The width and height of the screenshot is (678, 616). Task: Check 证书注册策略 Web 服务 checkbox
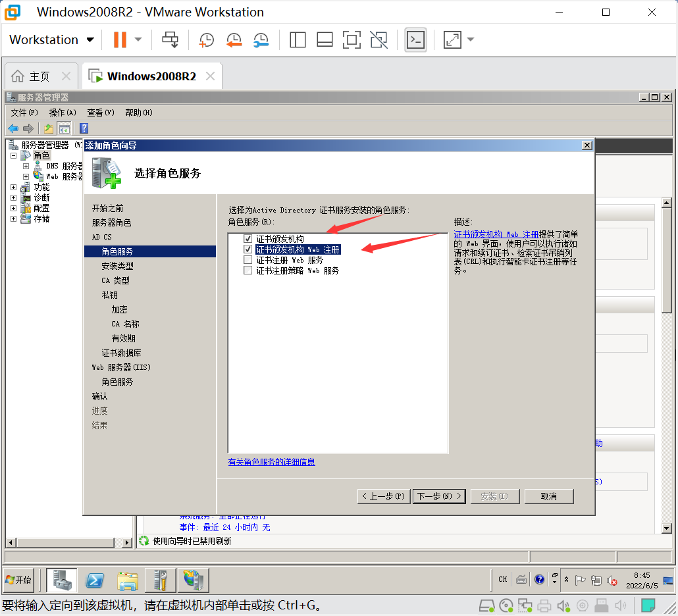tap(248, 270)
